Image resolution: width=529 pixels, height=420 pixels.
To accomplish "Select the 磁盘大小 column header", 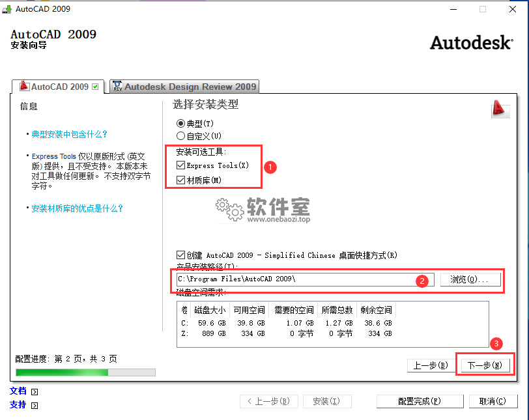I will click(x=210, y=310).
